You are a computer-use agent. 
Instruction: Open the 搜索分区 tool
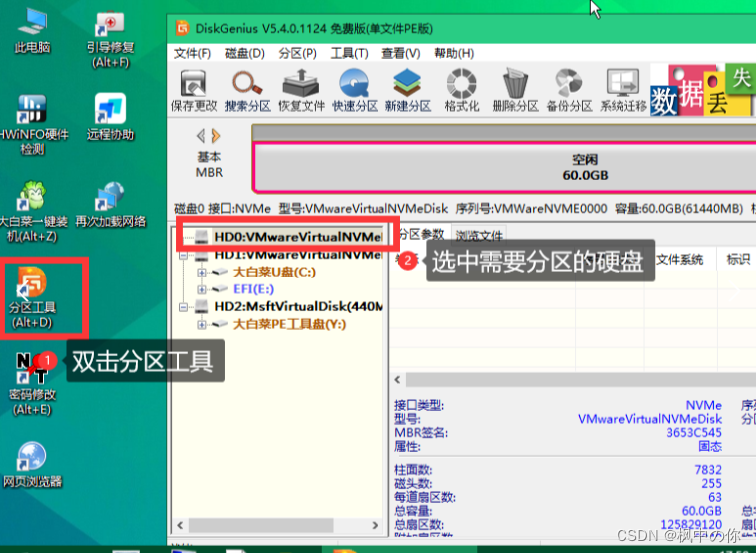(x=248, y=90)
